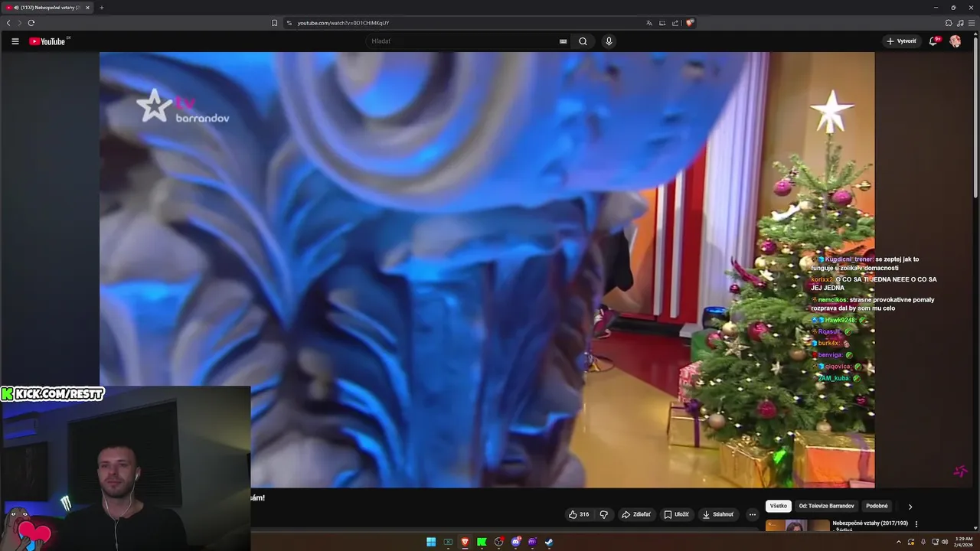This screenshot has width=980, height=551.
Task: Open the Discord taskbar icon
Action: pyautogui.click(x=516, y=542)
